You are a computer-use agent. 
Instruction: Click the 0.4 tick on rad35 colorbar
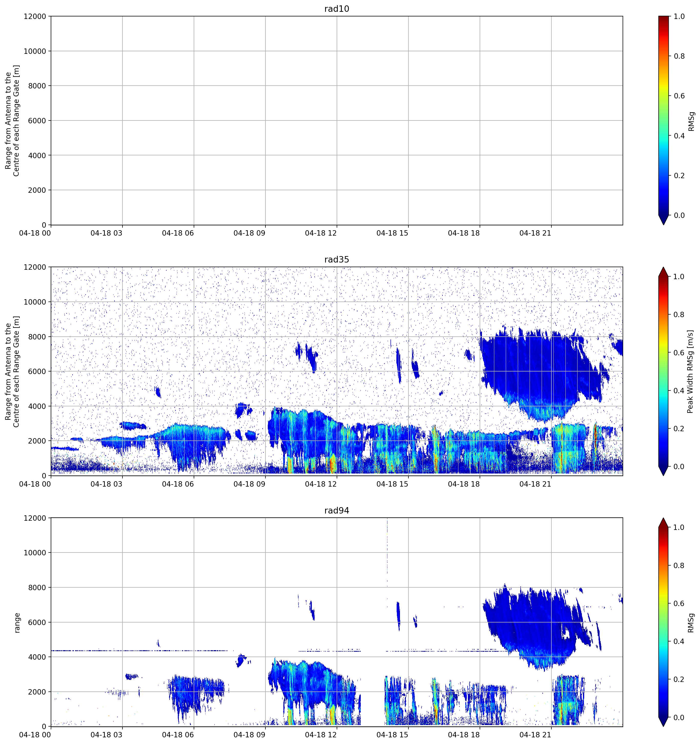(679, 391)
